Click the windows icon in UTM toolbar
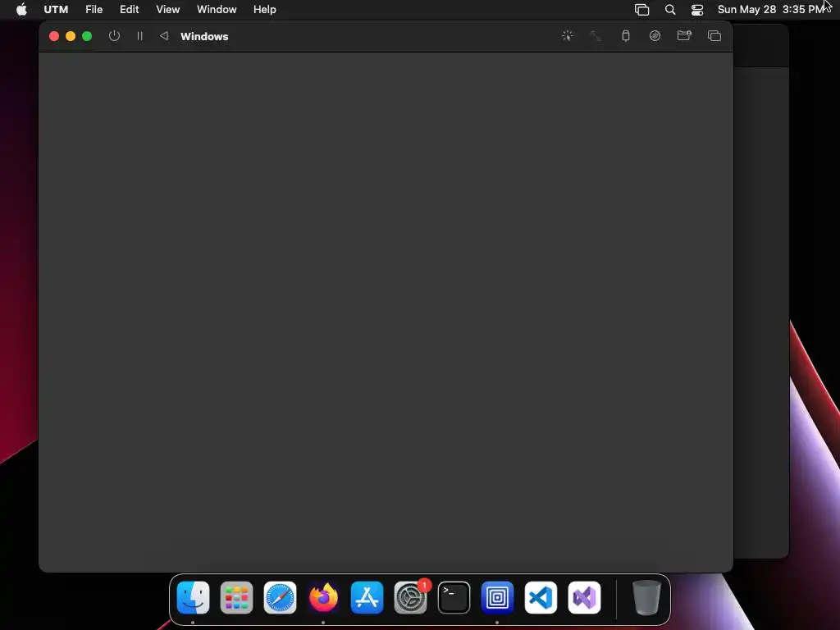 [x=714, y=36]
